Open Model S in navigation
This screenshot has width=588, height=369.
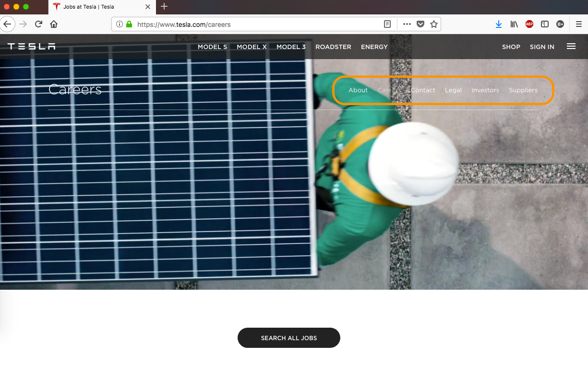pyautogui.click(x=212, y=47)
